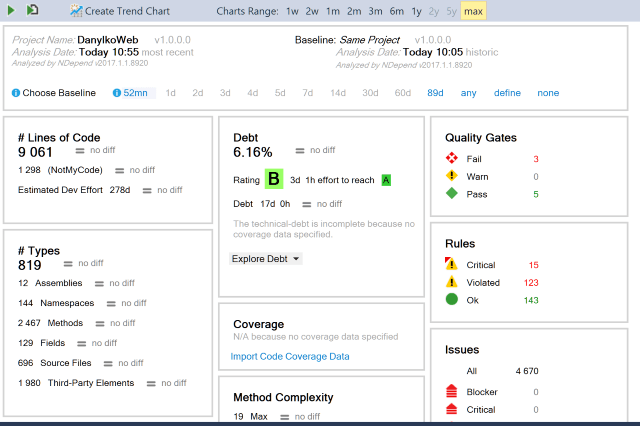
Task: Click the disabled 30d baseline option
Action: pyautogui.click(x=370, y=93)
